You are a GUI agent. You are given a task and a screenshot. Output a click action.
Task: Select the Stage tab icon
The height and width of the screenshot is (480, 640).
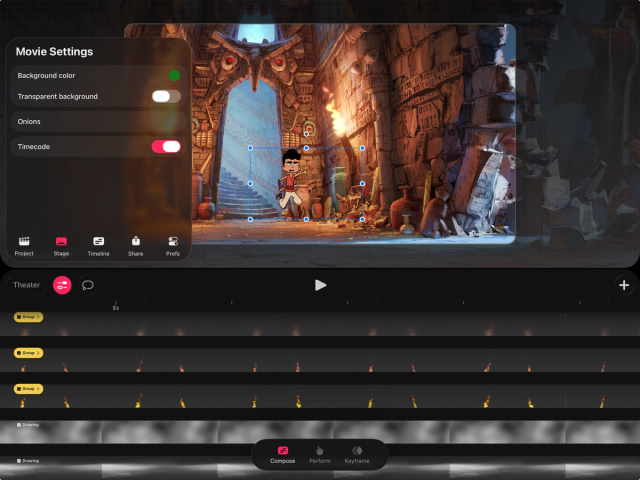coord(61,242)
